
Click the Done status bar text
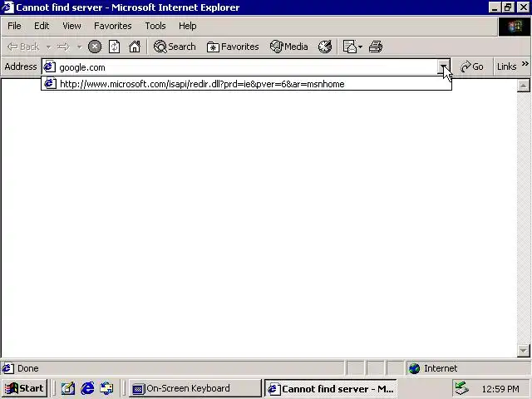click(27, 368)
